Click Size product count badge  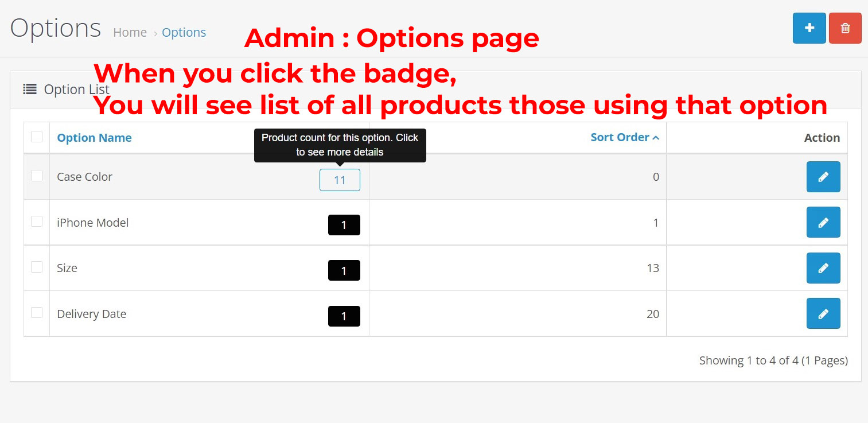344,270
